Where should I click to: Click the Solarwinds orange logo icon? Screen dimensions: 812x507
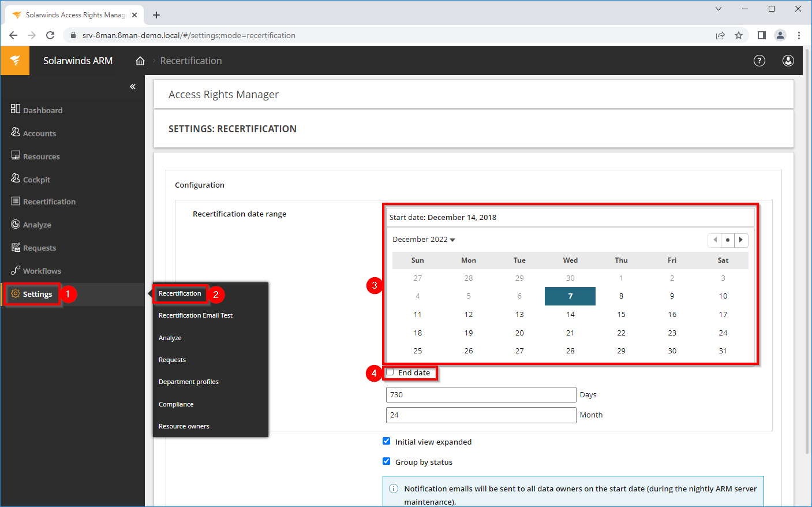pyautogui.click(x=15, y=61)
